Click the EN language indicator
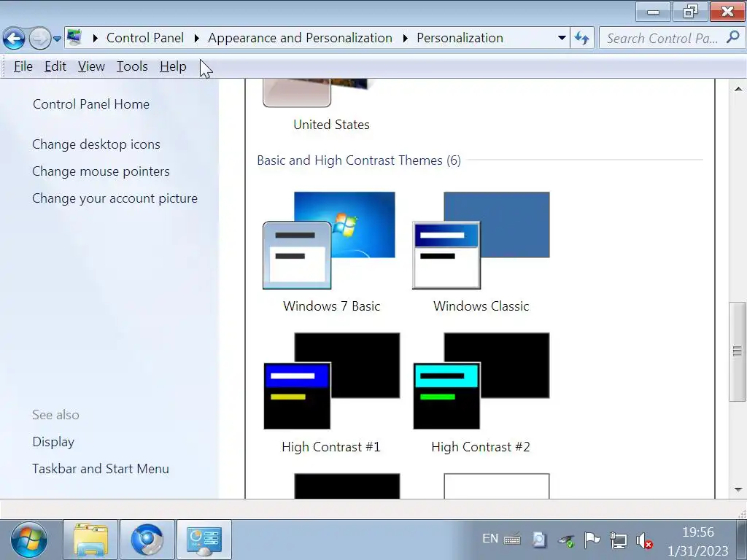747x560 pixels. [x=490, y=539]
